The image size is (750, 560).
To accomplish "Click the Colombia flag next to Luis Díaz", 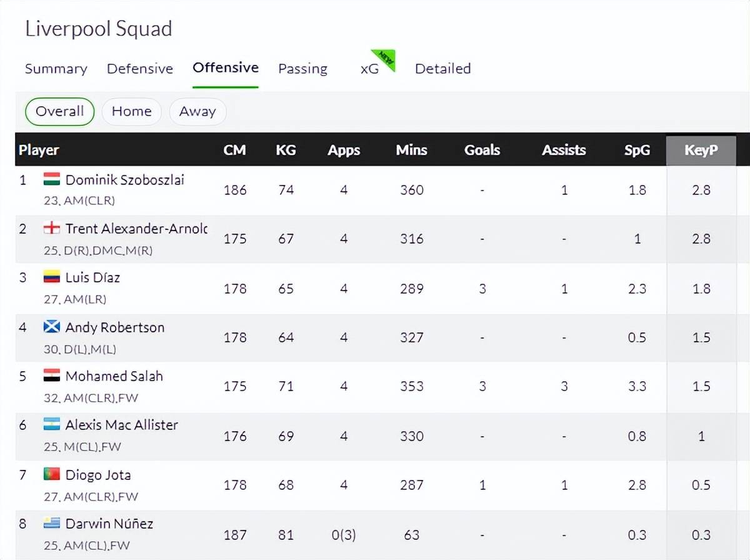I will pos(51,277).
